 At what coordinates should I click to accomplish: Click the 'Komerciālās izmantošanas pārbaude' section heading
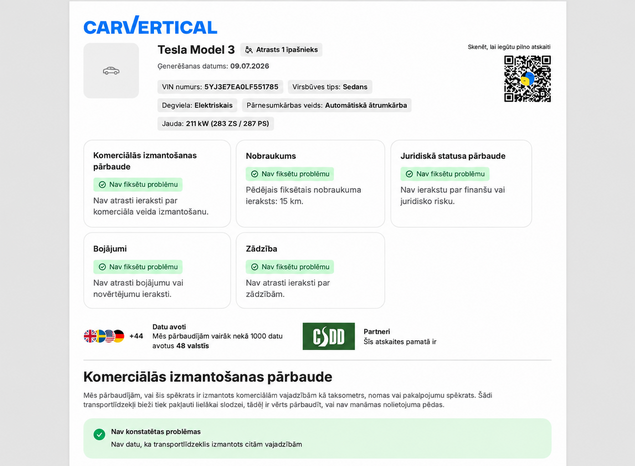click(208, 377)
